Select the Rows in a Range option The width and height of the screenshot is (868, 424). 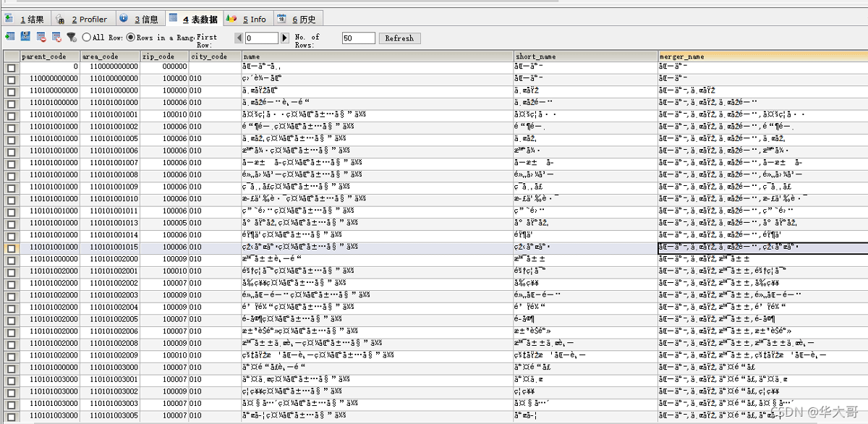[131, 37]
